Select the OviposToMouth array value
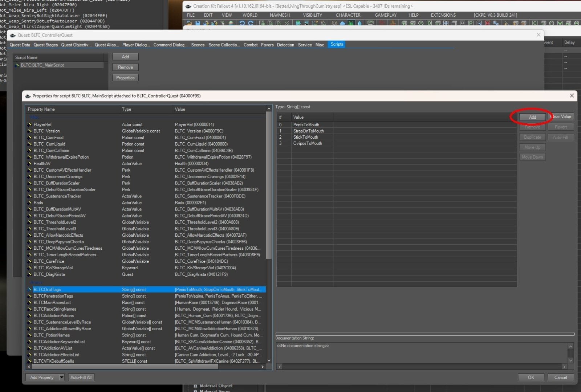Screen dimensions: 581x392 point(397,143)
